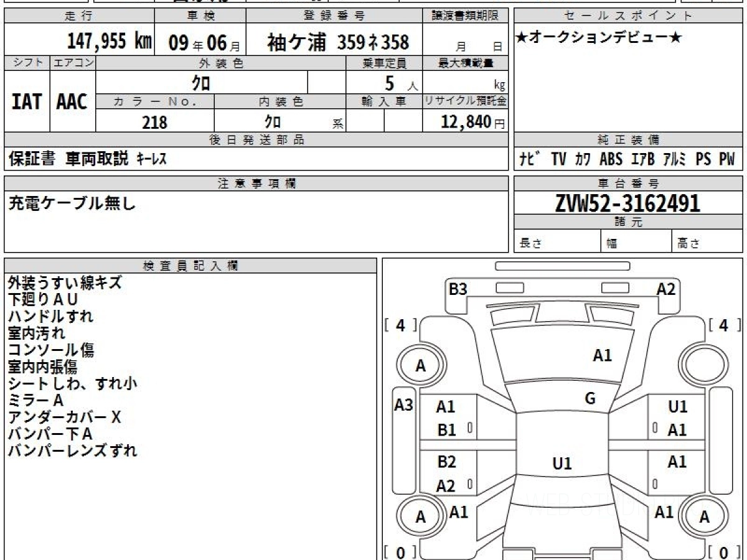This screenshot has width=747, height=560.
Task: Select recycle deposit 12,840円
Action: pyautogui.click(x=473, y=123)
